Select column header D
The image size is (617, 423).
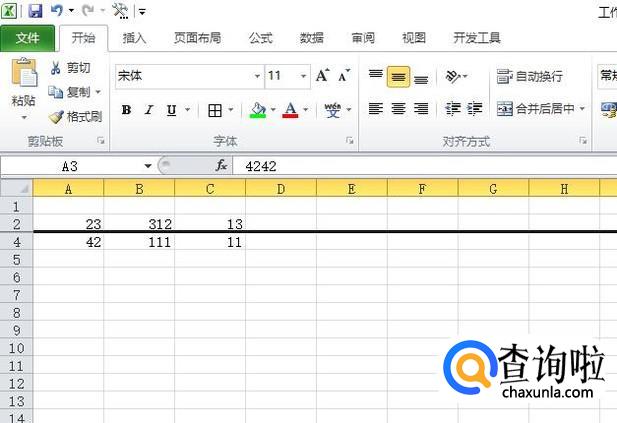281,189
